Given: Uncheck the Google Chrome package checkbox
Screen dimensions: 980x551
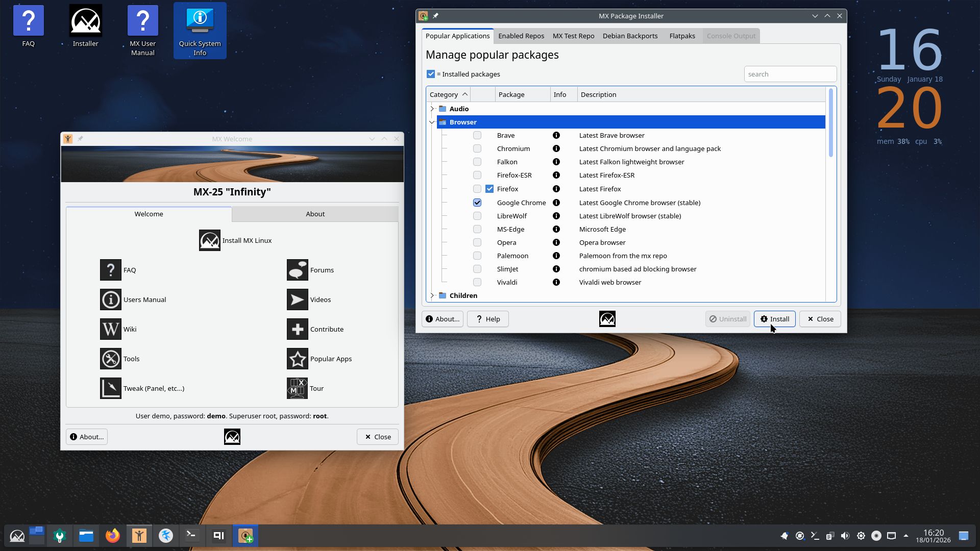Looking at the screenshot, I should click(x=477, y=203).
